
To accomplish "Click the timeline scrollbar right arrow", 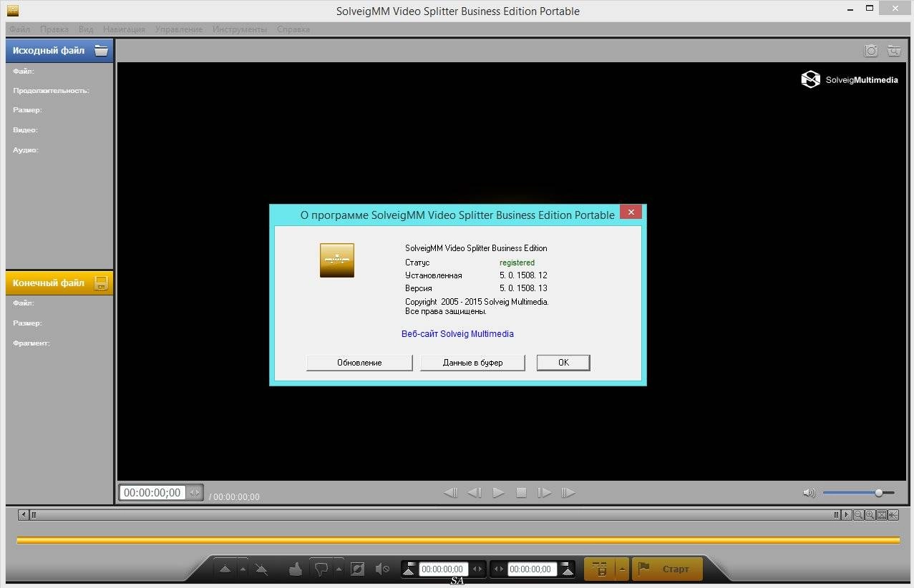I will [x=847, y=515].
